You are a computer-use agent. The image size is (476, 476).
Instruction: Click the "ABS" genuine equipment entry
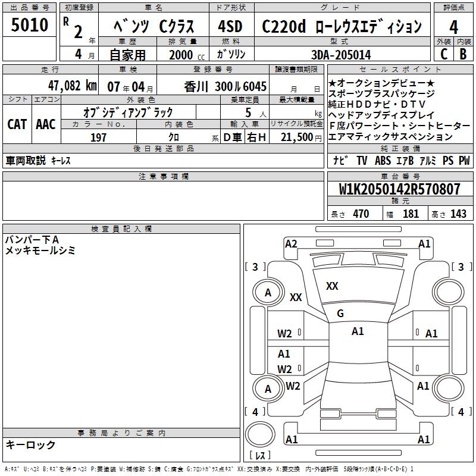pyautogui.click(x=383, y=160)
